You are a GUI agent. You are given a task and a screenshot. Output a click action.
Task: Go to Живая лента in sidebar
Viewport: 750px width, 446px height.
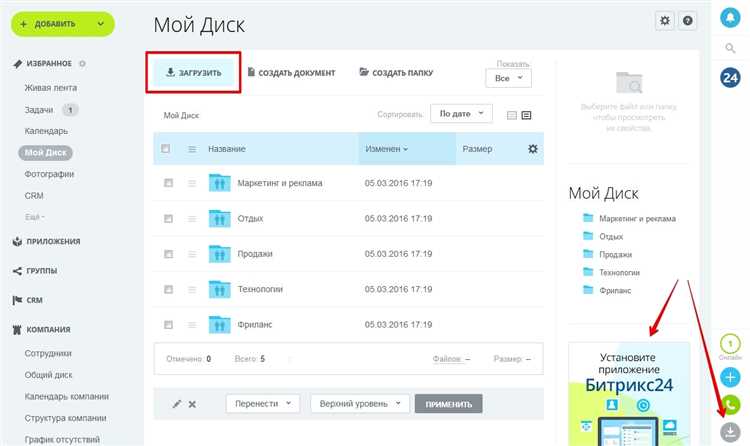click(x=51, y=88)
